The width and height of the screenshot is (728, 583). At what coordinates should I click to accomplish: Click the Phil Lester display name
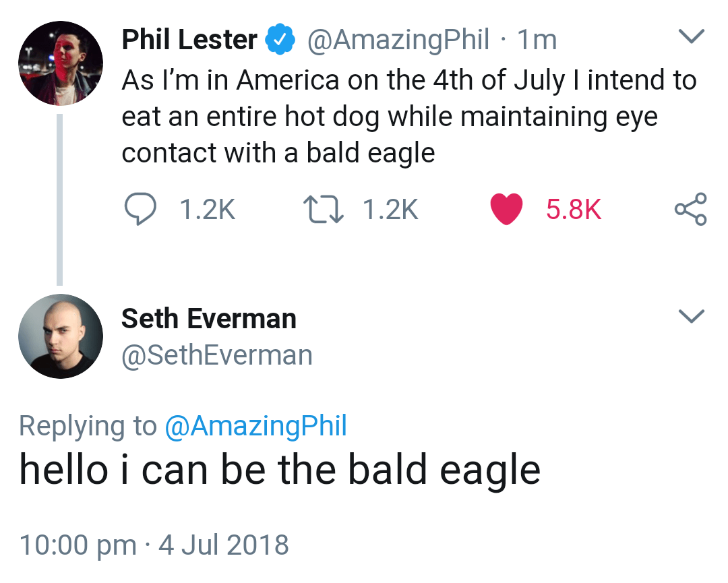point(189,40)
